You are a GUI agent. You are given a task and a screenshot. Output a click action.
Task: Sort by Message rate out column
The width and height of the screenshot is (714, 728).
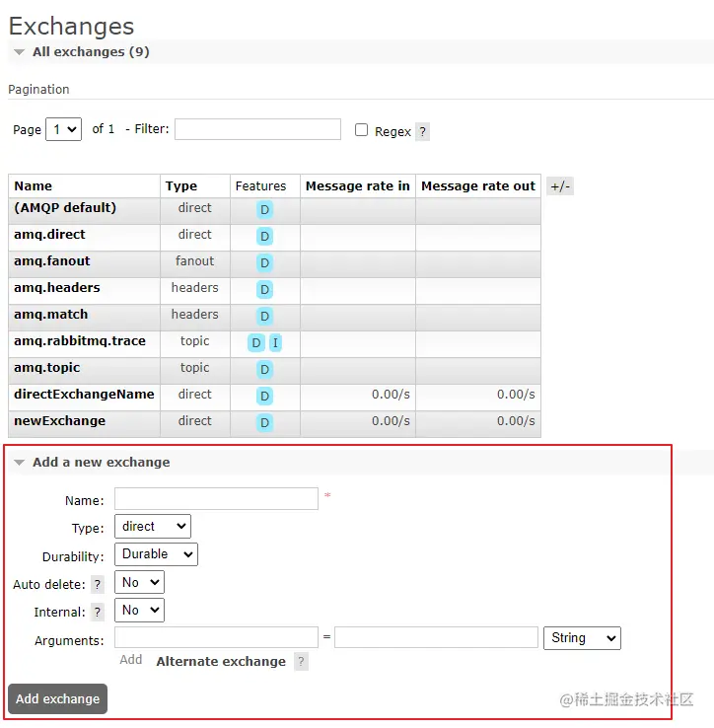coord(478,185)
